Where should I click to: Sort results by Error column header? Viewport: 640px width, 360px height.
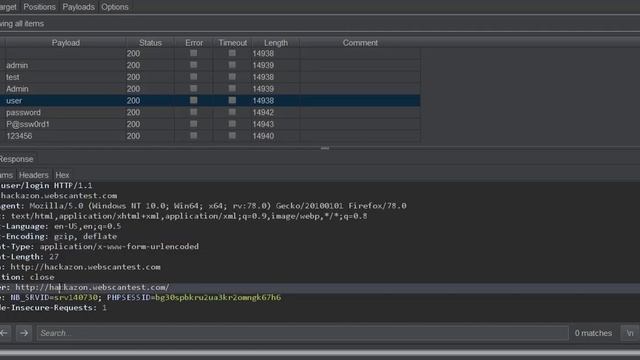pos(194,43)
